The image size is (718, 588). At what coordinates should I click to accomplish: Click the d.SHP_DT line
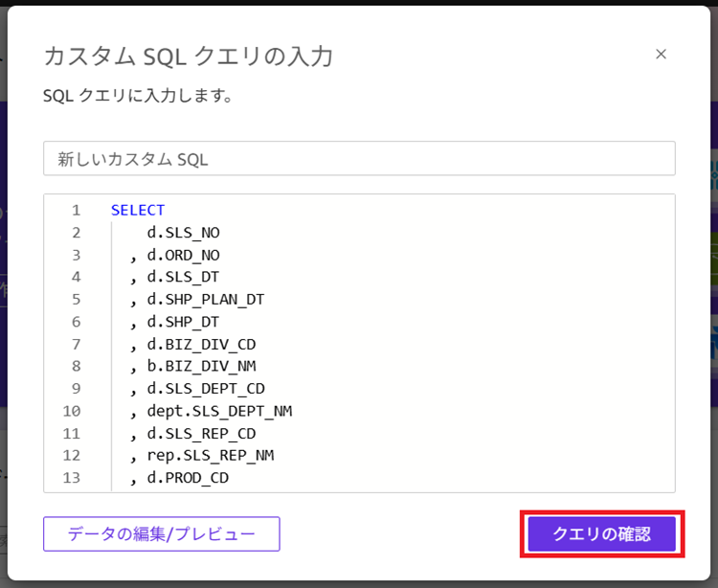pyautogui.click(x=184, y=322)
